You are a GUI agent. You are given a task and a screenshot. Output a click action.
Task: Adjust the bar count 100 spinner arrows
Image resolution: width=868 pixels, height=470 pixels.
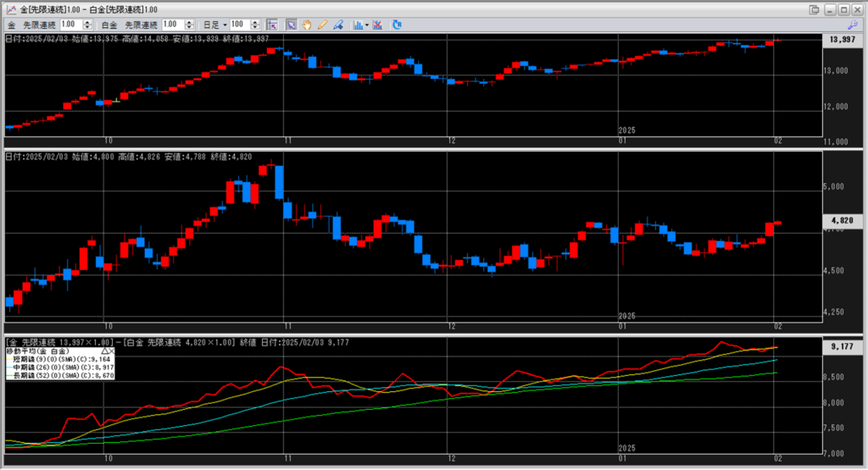258,25
